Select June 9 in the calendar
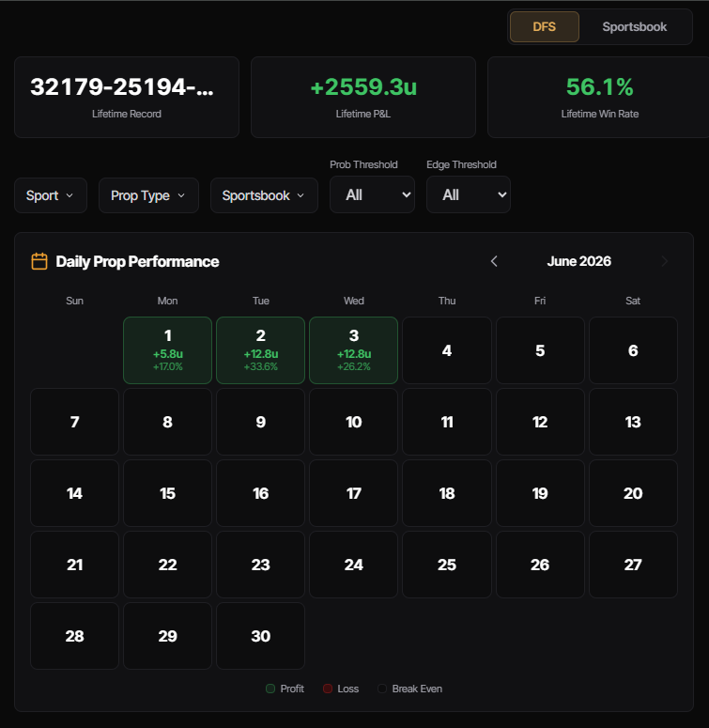Viewport: 709px width, 728px height. click(261, 422)
